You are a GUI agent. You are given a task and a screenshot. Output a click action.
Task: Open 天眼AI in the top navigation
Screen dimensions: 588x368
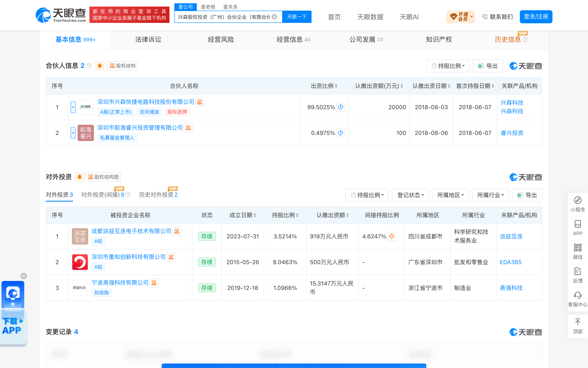(409, 17)
